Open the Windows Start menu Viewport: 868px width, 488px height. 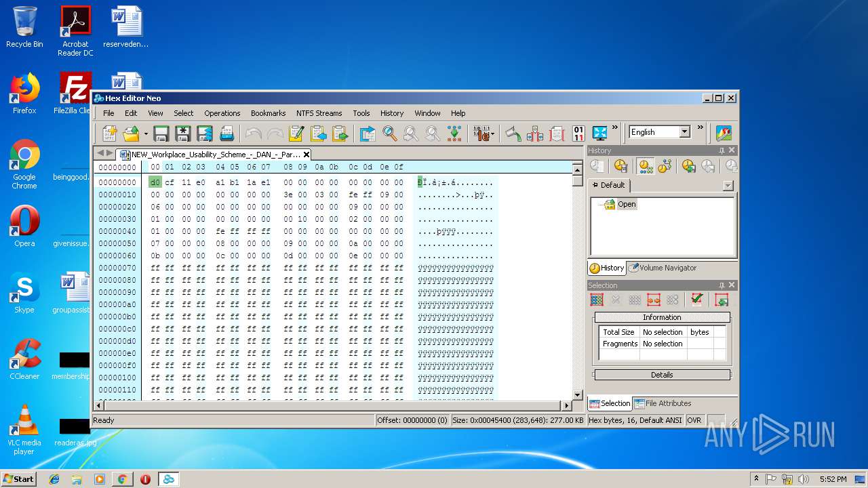[19, 479]
